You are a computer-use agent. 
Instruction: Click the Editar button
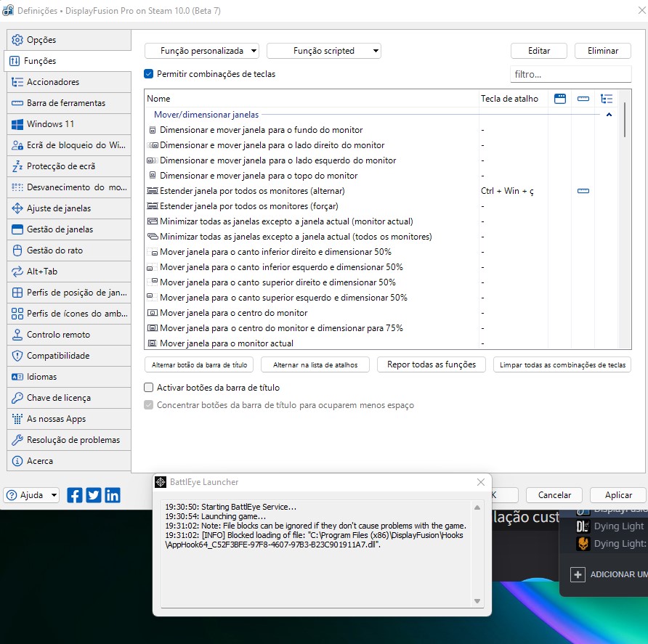(x=539, y=51)
